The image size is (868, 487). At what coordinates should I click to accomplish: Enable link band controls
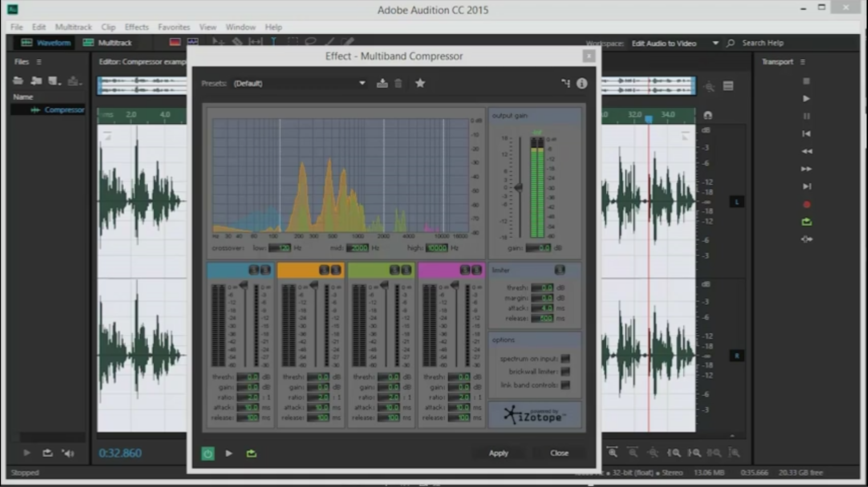coord(566,385)
